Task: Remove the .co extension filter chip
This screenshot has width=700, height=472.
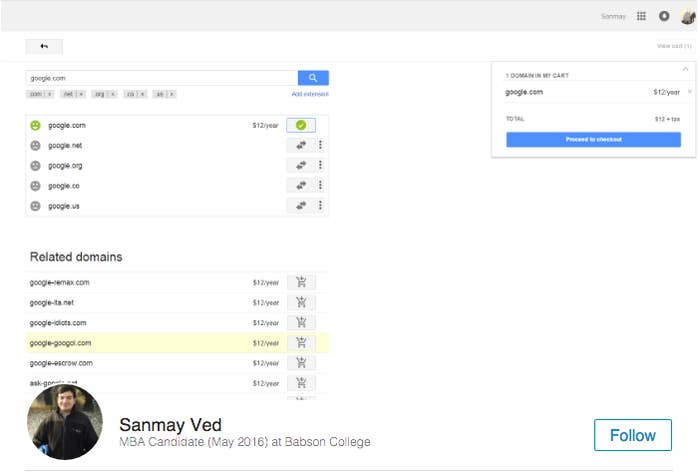Action: [142, 94]
